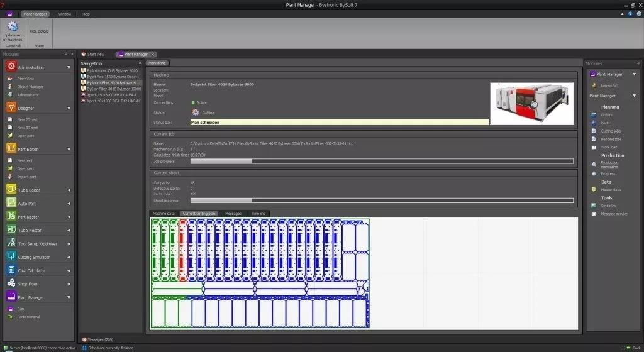The width and height of the screenshot is (644, 352).
Task: Click the Update set of machines icon
Action: (13, 27)
